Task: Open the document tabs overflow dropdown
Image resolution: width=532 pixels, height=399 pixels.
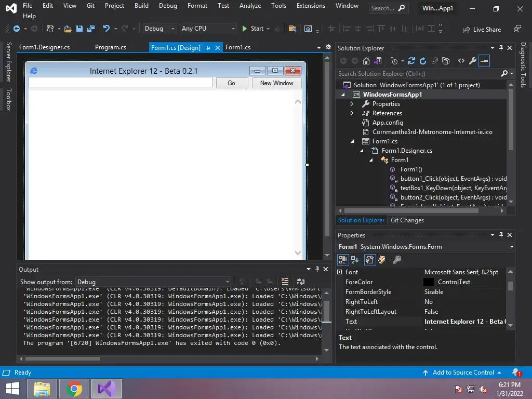Action: pos(319,47)
